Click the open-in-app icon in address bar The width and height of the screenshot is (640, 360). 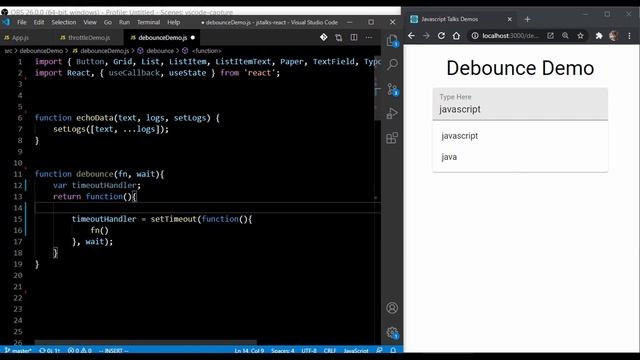point(550,36)
